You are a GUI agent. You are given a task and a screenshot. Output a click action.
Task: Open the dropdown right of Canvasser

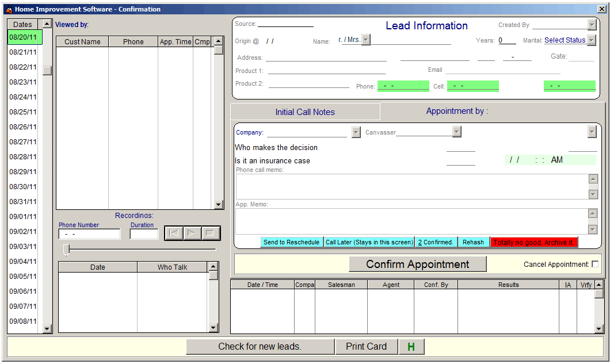click(x=592, y=132)
